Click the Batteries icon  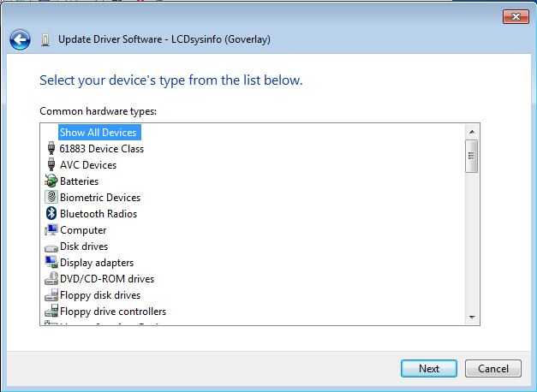coord(51,181)
